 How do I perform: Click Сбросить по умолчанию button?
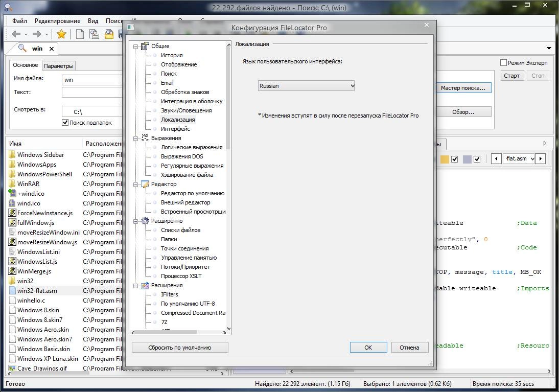tap(180, 347)
